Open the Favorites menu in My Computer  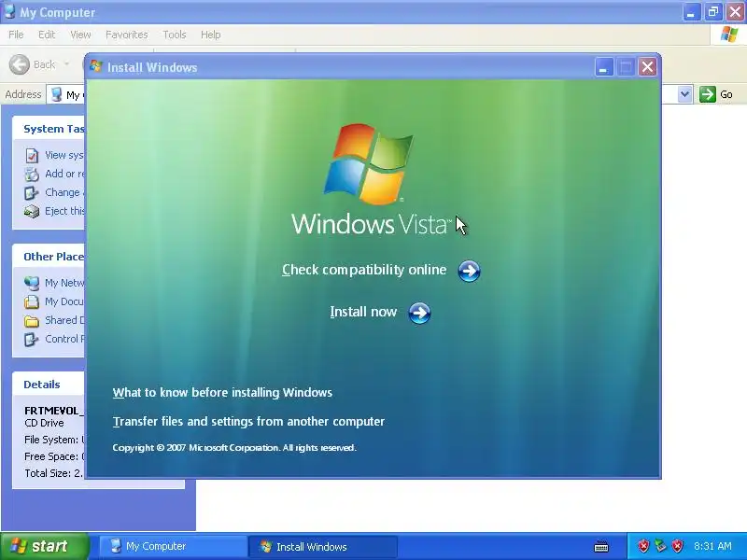(127, 35)
